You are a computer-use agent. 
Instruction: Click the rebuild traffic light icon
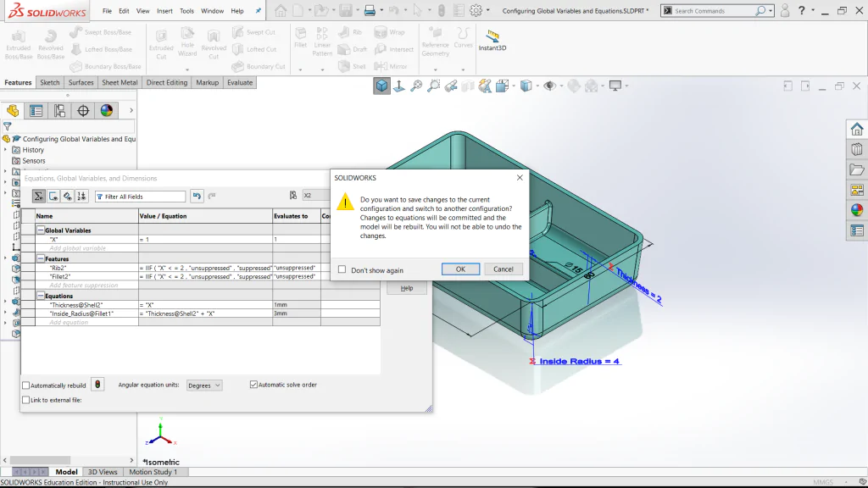tap(97, 385)
